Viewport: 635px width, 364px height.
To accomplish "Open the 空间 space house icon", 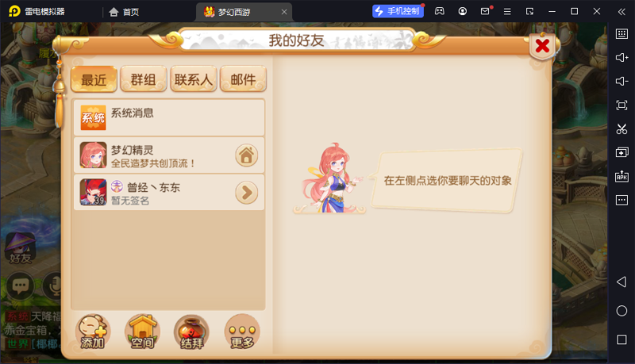I will tap(143, 331).
